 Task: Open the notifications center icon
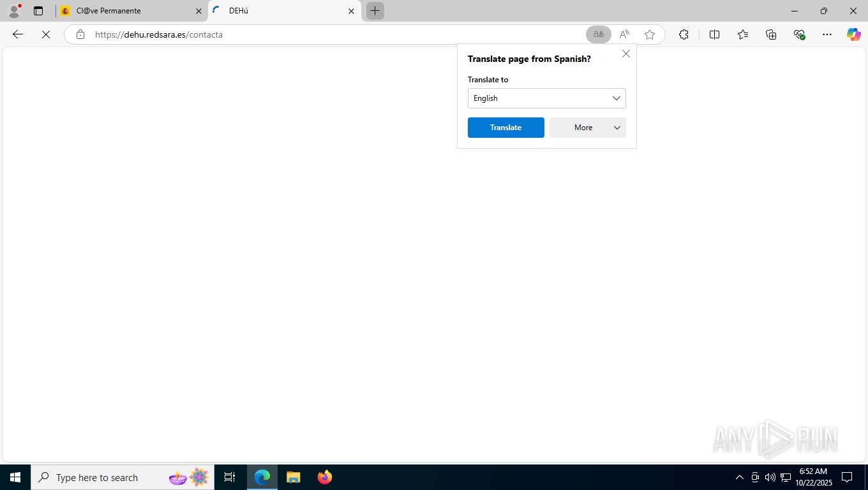coord(847,477)
